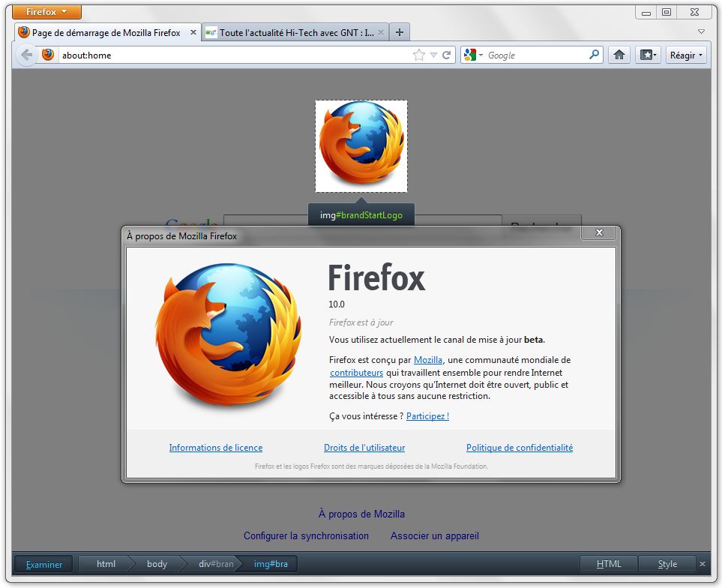
Task: Open the orange Firefox application menu
Action: (45, 11)
